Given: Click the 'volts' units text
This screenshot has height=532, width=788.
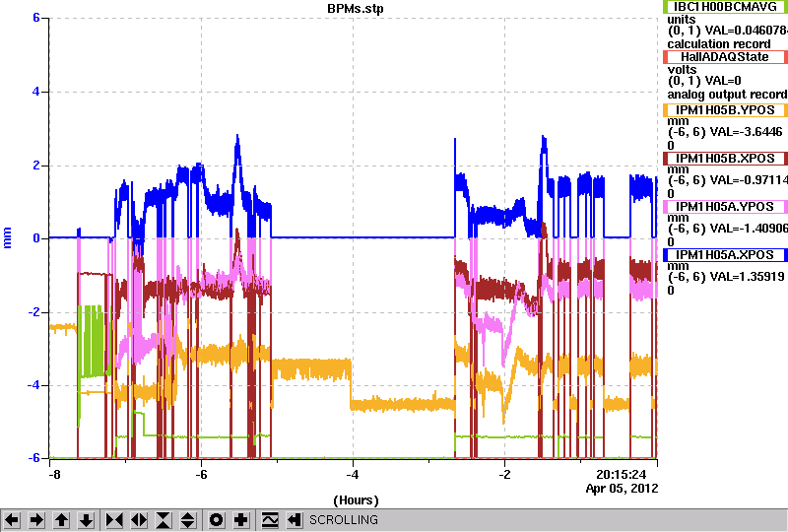Looking at the screenshot, I should [x=682, y=69].
